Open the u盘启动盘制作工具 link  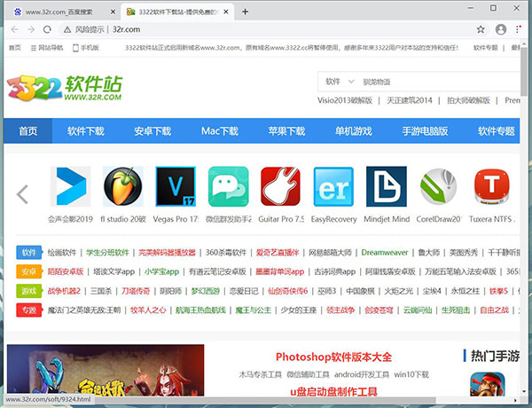pyautogui.click(x=333, y=392)
